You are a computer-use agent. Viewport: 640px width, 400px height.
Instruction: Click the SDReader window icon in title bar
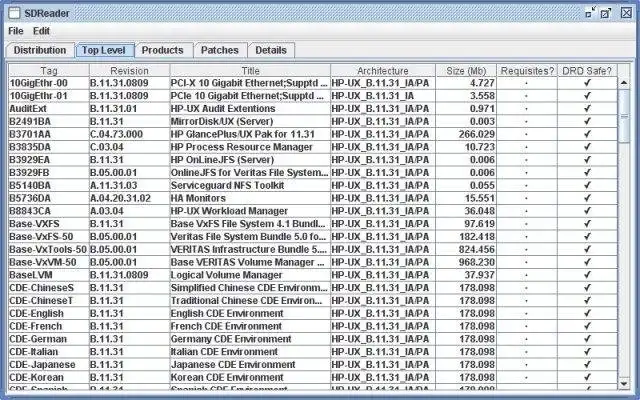pos(14,13)
